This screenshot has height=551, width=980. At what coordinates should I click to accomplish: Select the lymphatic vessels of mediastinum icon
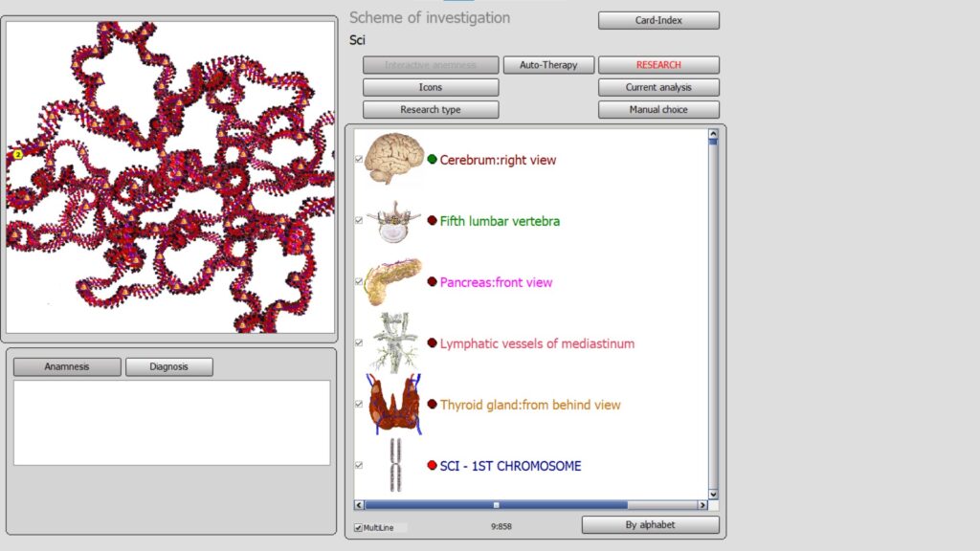(x=393, y=342)
